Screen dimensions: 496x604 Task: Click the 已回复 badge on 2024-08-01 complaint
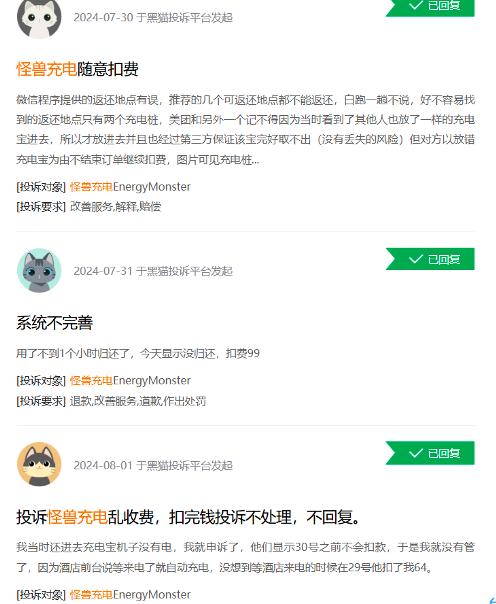(430, 453)
